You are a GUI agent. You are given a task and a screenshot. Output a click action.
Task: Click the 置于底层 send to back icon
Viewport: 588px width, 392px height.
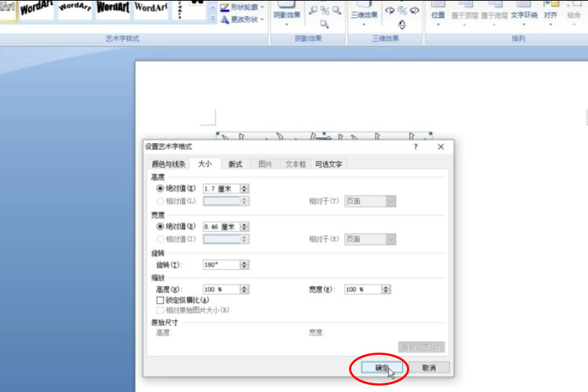(x=494, y=13)
